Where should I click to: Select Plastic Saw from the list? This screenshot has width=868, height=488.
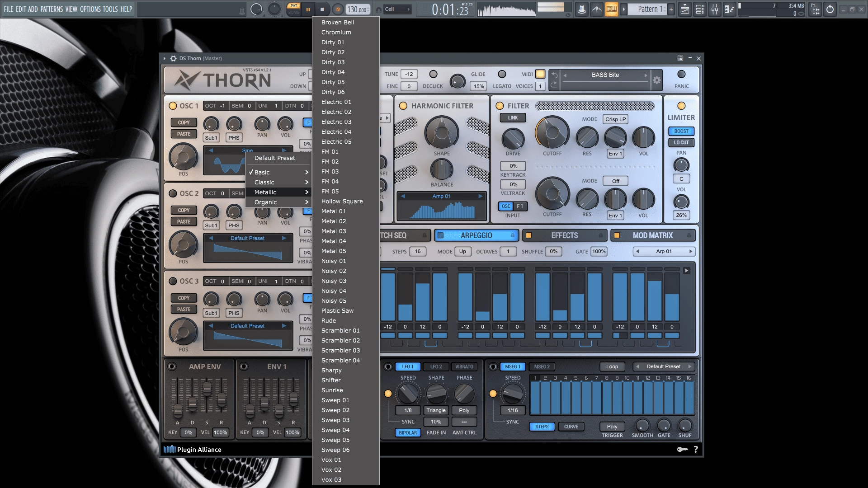click(x=345, y=310)
